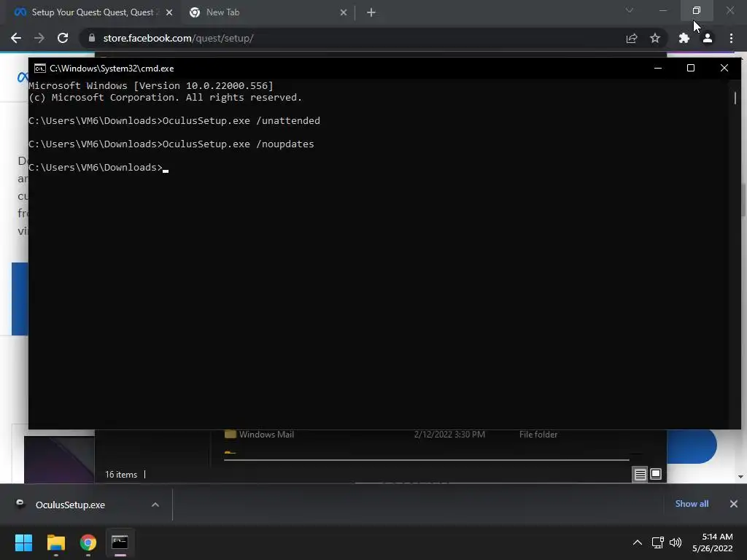Viewport: 747px width, 560px height.
Task: Open the clock and date panel
Action: pos(713,542)
